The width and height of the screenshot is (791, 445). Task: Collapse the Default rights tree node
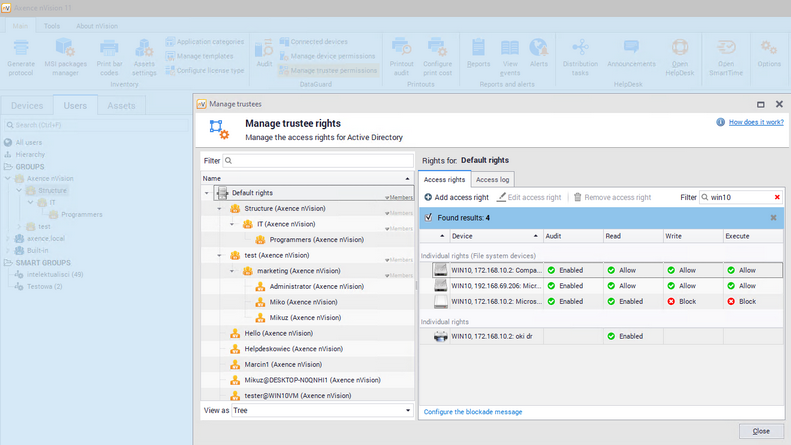(207, 193)
